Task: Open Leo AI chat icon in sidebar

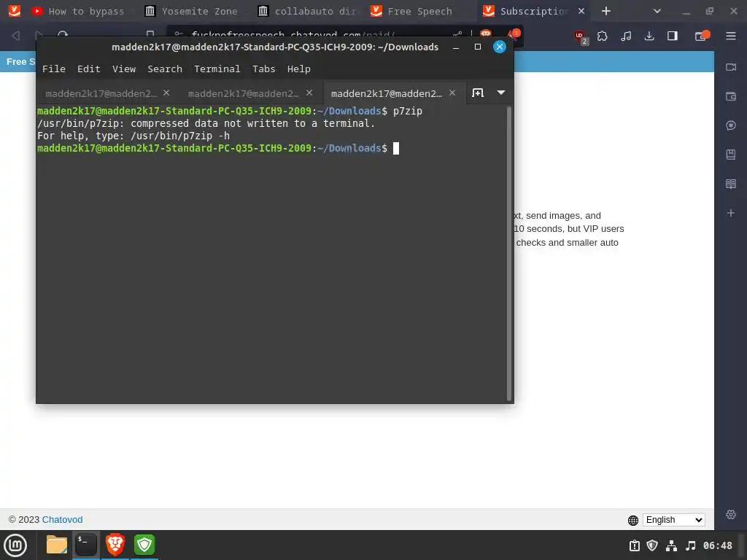Action: (x=731, y=125)
